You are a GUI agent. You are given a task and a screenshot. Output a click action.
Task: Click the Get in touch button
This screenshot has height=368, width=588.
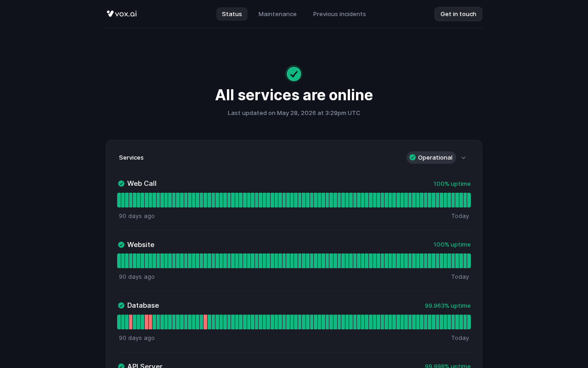point(458,14)
